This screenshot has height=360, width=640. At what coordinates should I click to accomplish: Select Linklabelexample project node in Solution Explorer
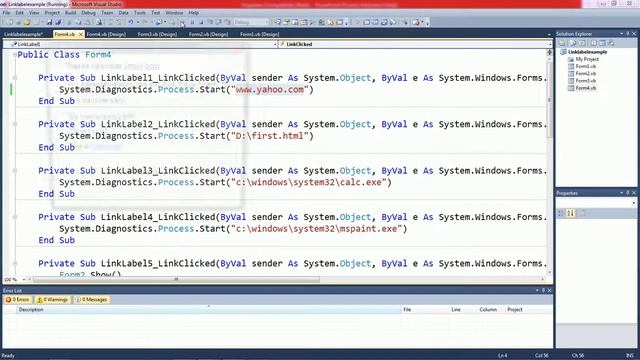coord(587,52)
